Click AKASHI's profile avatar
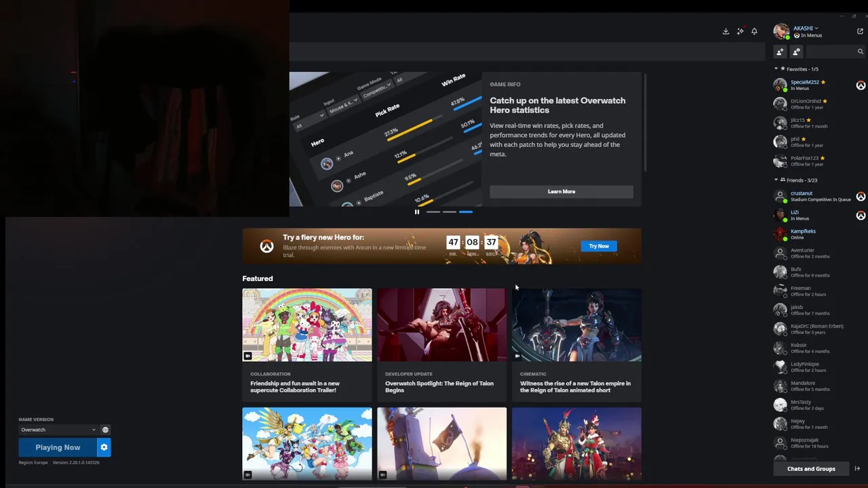This screenshot has height=488, width=868. [781, 31]
